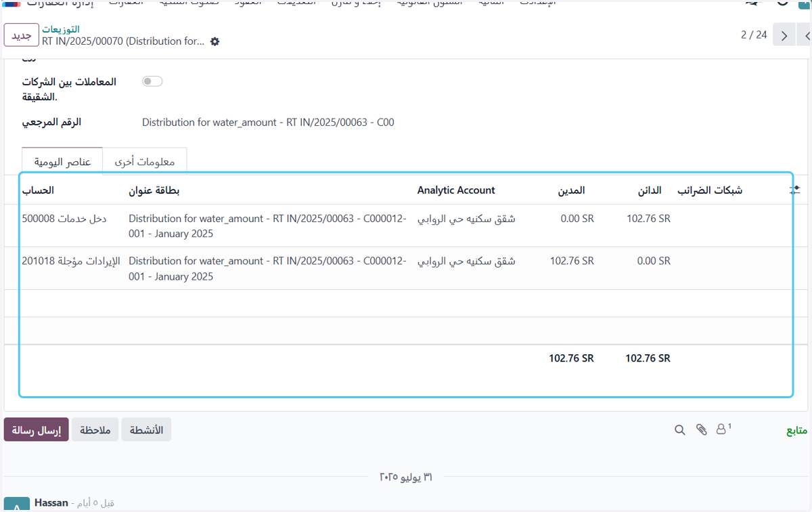The image size is (812, 512).
Task: Click the record title RT IN/2025/00070
Action: tap(123, 41)
